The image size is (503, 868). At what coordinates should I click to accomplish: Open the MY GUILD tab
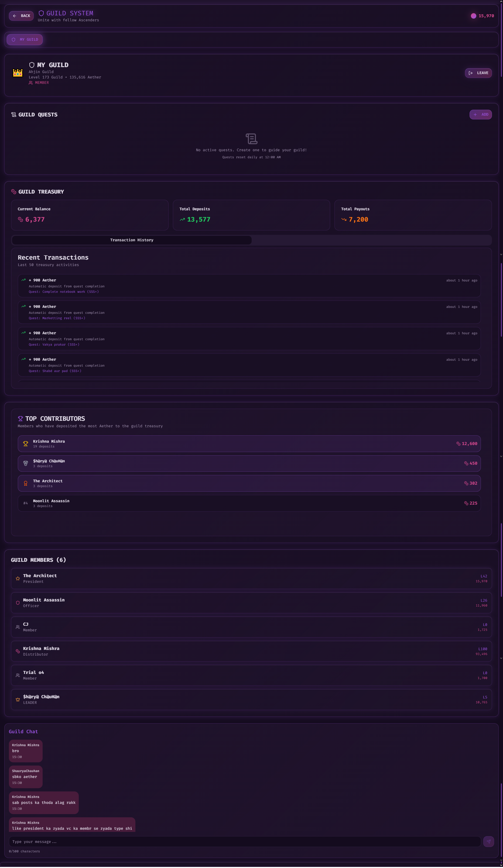point(25,39)
